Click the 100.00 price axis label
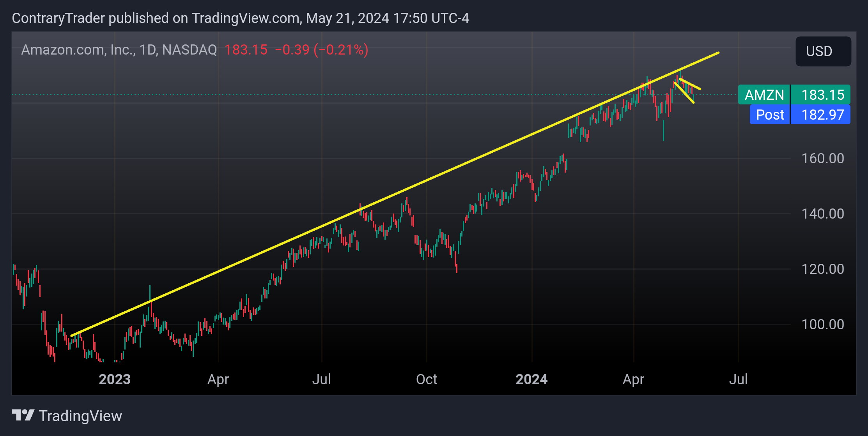Viewport: 868px width, 436px height. coord(822,325)
